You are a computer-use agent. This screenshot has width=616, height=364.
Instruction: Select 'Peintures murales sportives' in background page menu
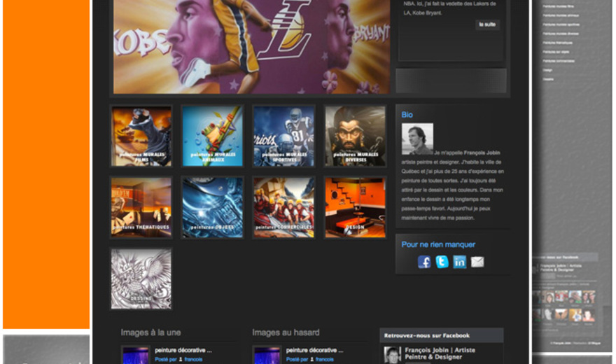click(x=561, y=24)
